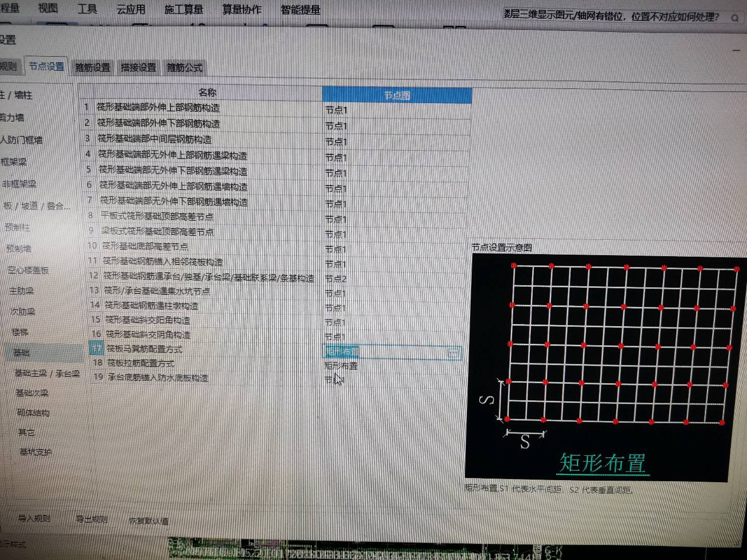Select 主肋梁 in the component list
The image size is (747, 560).
[22, 291]
